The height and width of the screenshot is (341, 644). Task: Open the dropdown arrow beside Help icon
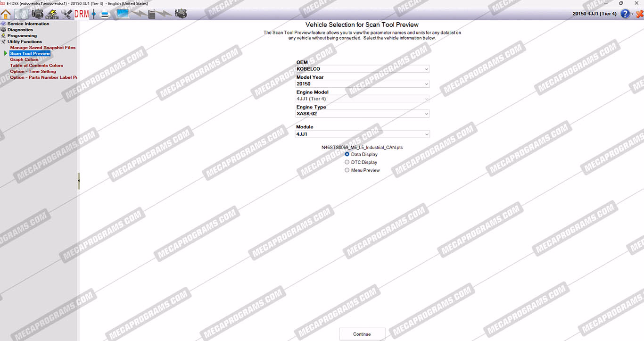tap(632, 14)
